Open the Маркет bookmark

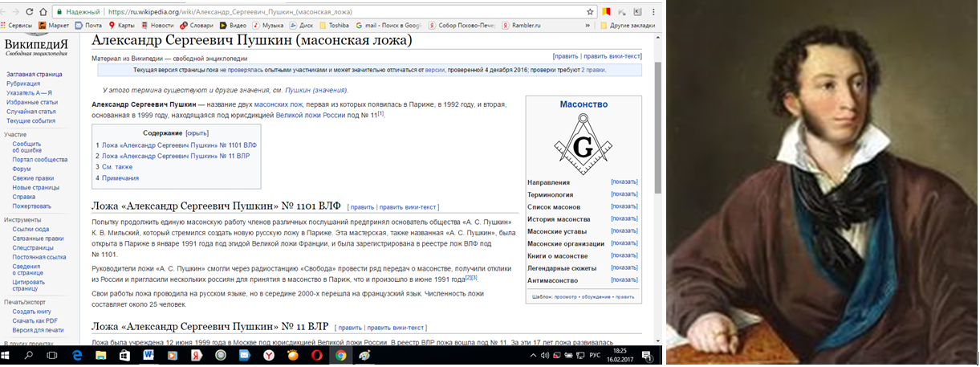coord(55,26)
